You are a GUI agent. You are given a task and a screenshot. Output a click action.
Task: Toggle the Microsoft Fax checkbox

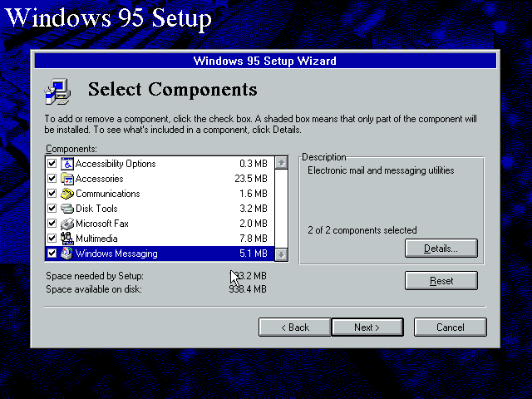tap(52, 224)
